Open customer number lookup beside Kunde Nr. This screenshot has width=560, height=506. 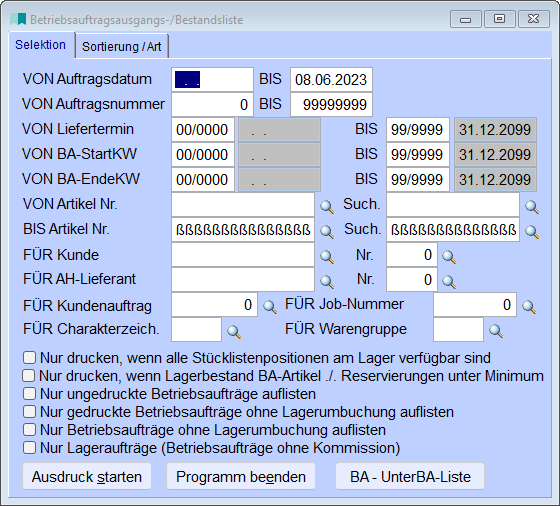coord(449,256)
